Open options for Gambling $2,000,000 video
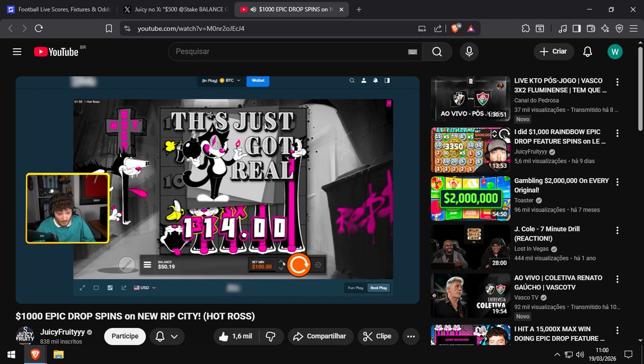644x364 pixels. 617,181
